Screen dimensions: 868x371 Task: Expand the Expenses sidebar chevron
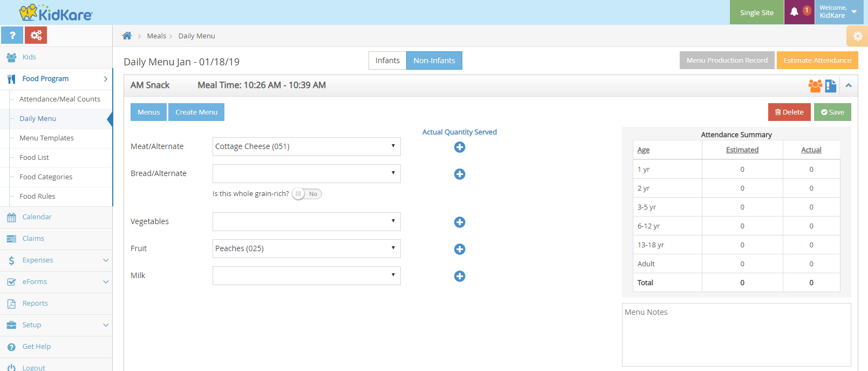pyautogui.click(x=106, y=260)
